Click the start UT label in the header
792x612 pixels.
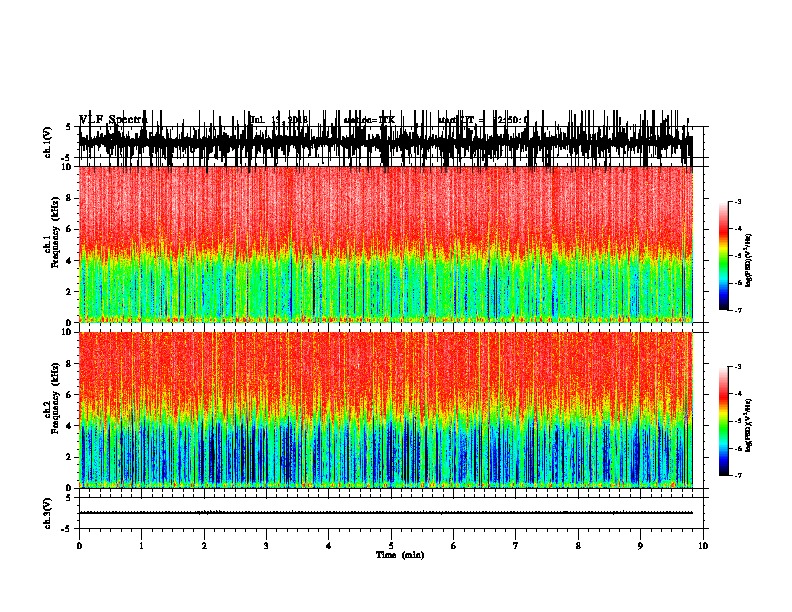[483, 120]
